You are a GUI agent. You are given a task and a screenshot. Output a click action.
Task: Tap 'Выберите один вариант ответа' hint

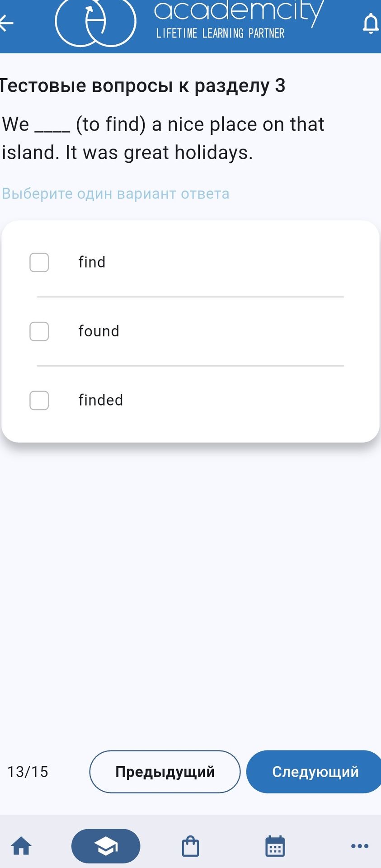click(x=116, y=193)
